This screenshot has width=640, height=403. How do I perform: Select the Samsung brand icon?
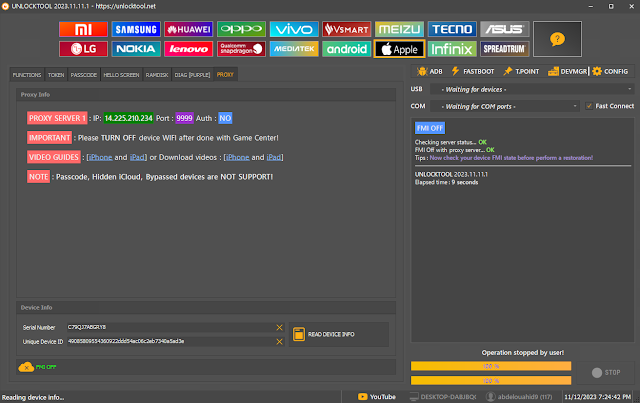tap(136, 29)
